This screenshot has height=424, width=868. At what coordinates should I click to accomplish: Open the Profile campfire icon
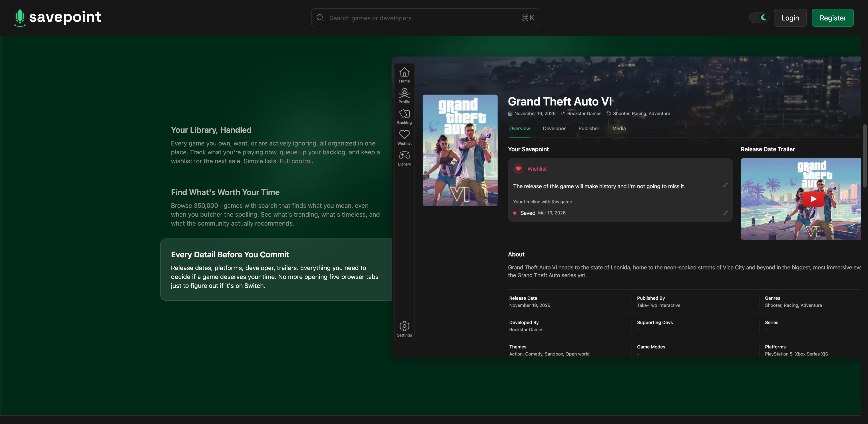404,96
